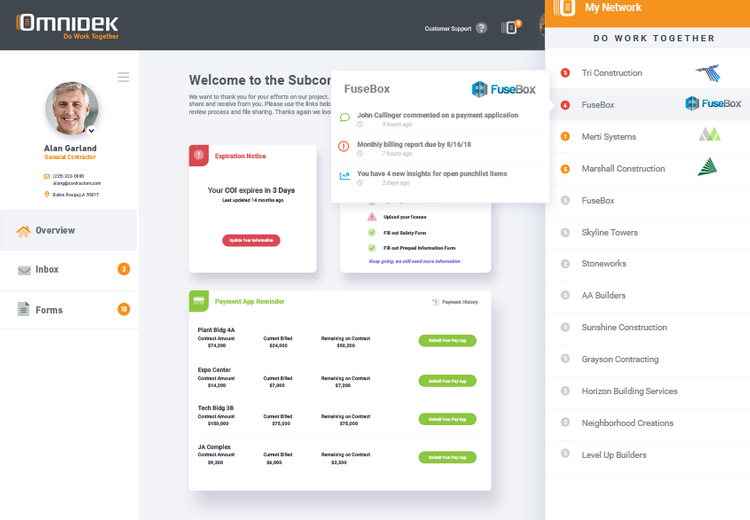Select Neighborhood Creations in network list
This screenshot has width=750, height=520.
coord(648,423)
